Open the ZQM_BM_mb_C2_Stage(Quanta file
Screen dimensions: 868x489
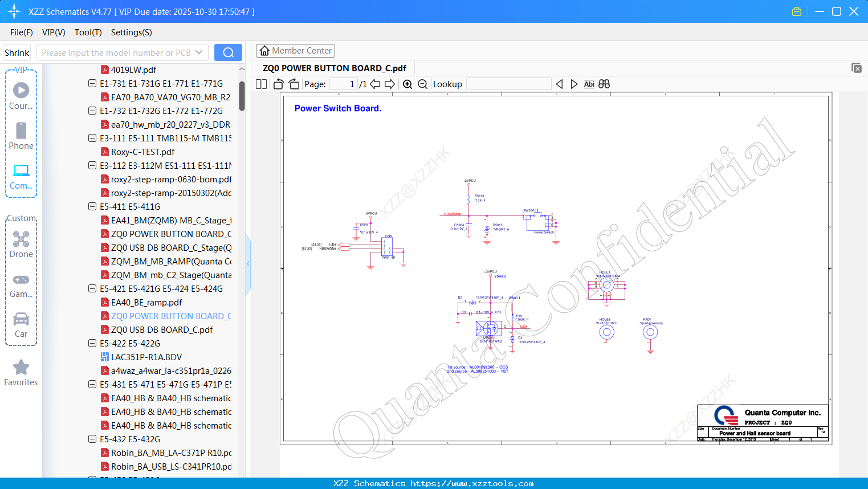click(x=166, y=275)
